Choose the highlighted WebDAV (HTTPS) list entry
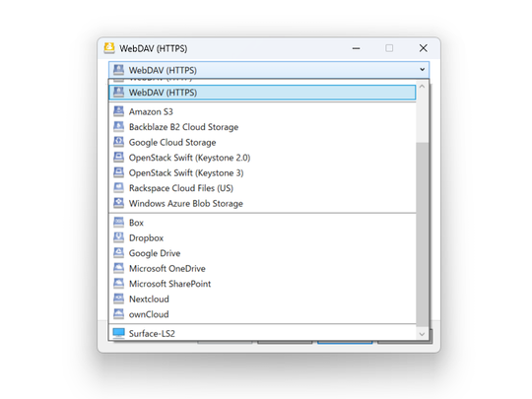This screenshot has width=532, height=399. [262, 93]
